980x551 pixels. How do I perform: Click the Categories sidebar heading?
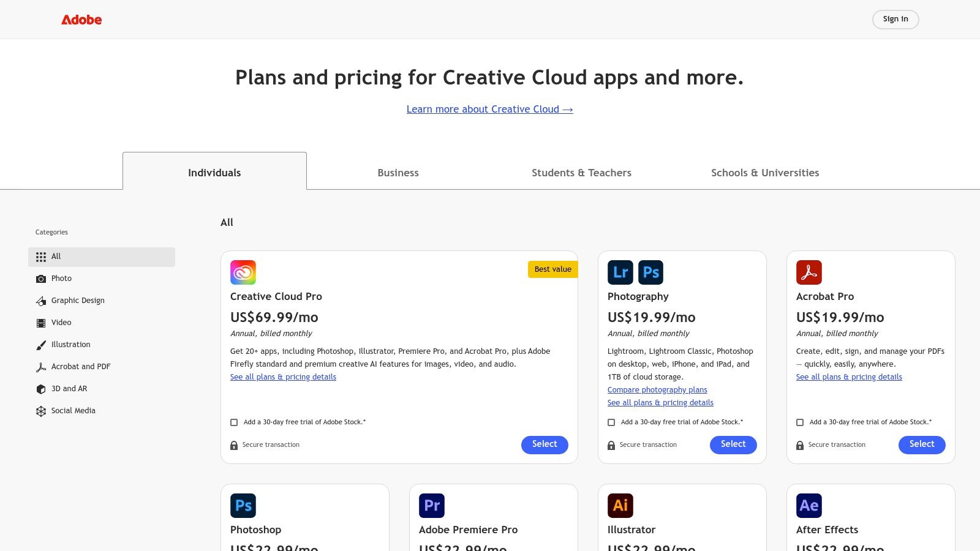(51, 232)
